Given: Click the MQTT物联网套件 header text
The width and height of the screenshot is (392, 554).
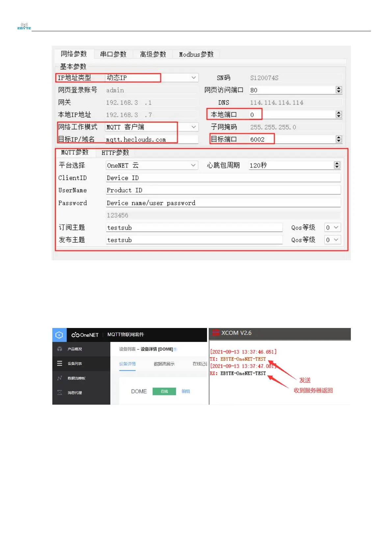Looking at the screenshot, I should coord(126,335).
